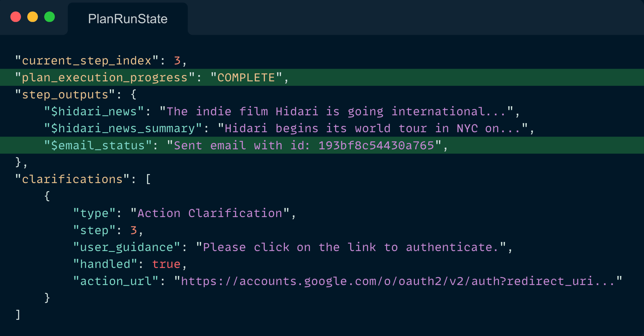
Task: Click the yellow minimize window dot
Action: 32,17
